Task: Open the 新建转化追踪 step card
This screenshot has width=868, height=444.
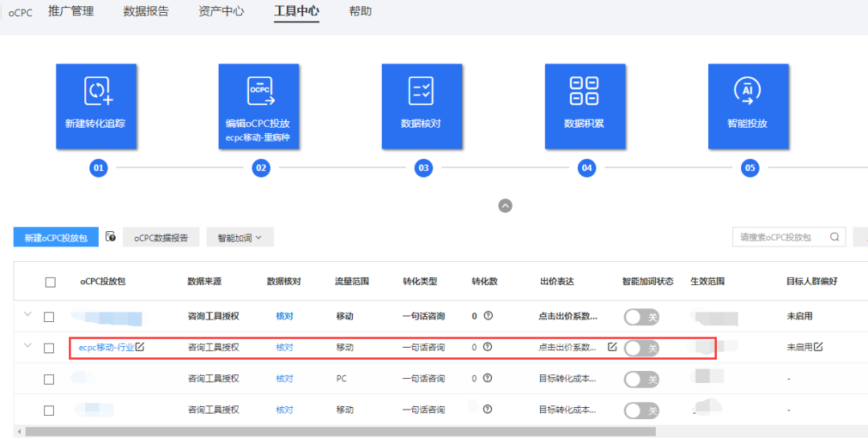Action: 96,106
